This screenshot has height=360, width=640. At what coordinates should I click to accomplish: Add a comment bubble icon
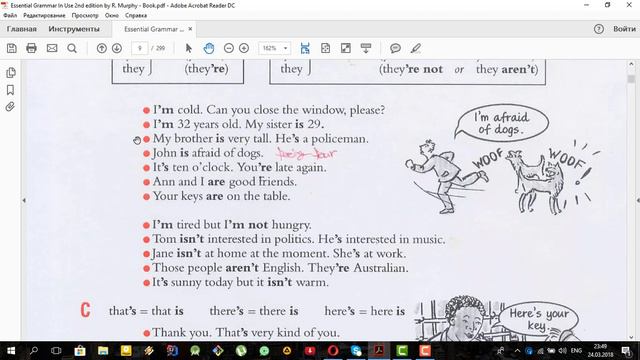click(395, 48)
